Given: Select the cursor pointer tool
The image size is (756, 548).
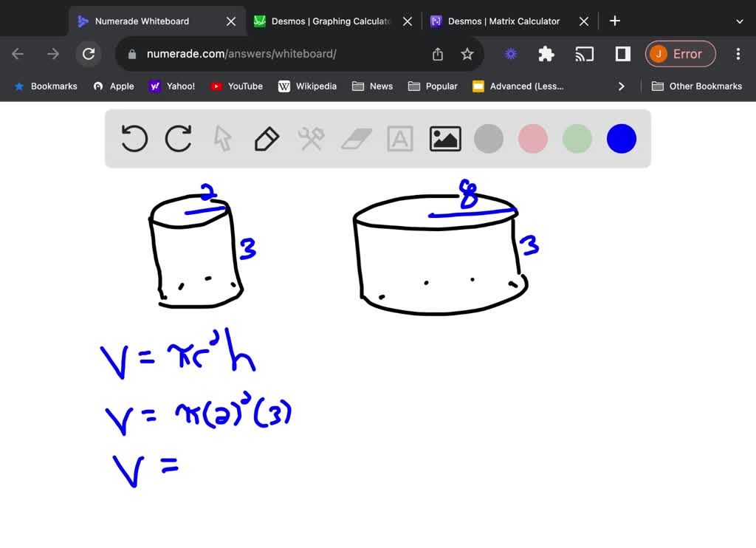Looking at the screenshot, I should click(x=222, y=138).
